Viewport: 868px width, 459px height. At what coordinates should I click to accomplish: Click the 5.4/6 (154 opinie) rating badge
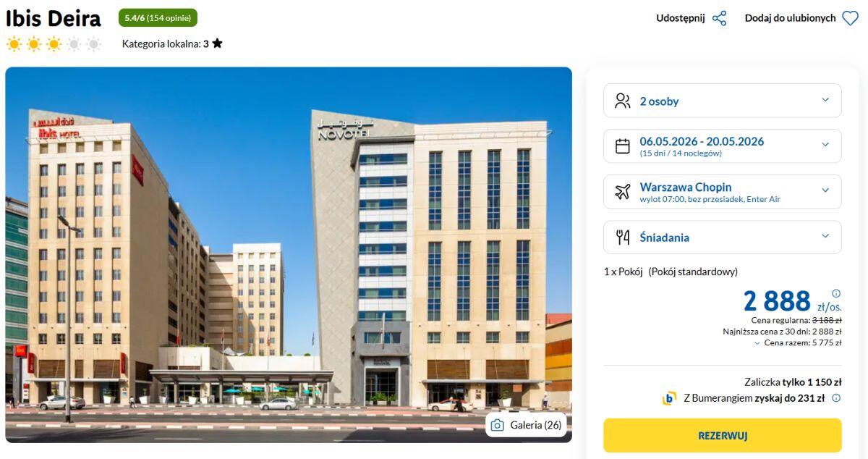coord(158,18)
